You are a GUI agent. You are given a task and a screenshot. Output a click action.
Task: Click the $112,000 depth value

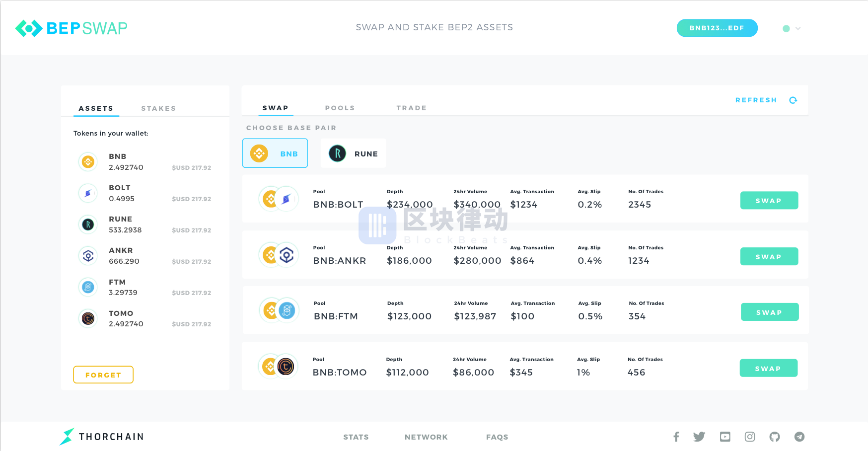pos(408,373)
